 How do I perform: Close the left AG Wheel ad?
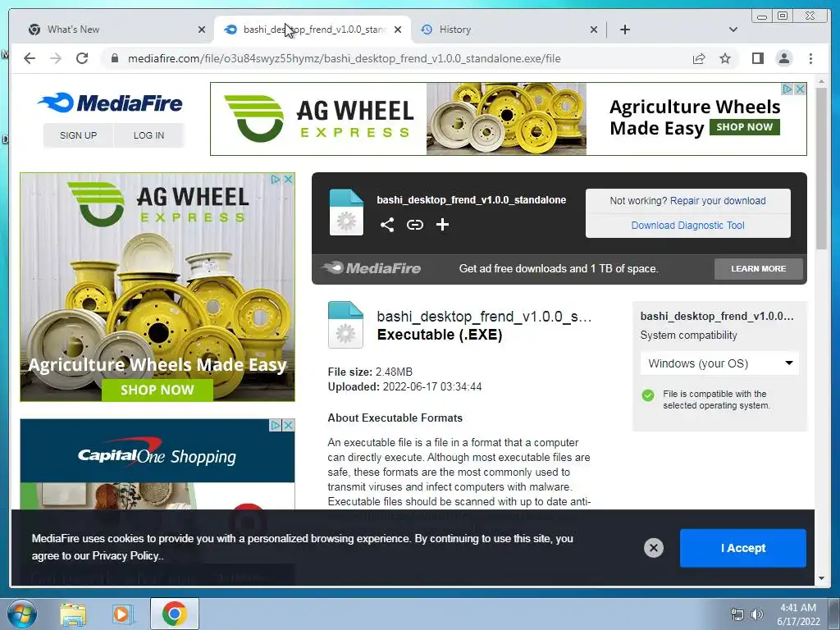tap(288, 180)
